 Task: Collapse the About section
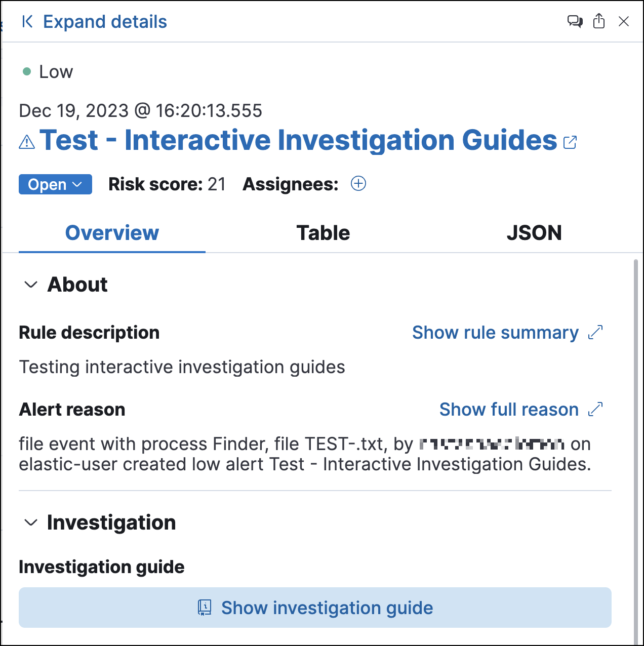(x=30, y=285)
